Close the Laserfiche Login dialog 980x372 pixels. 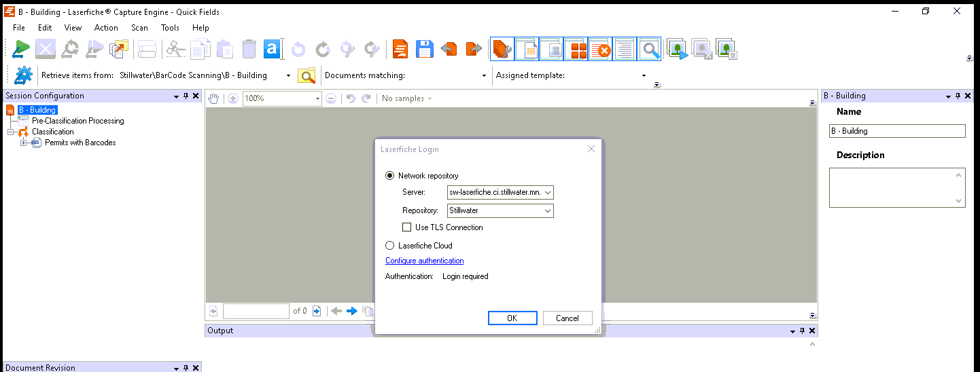[x=591, y=149]
